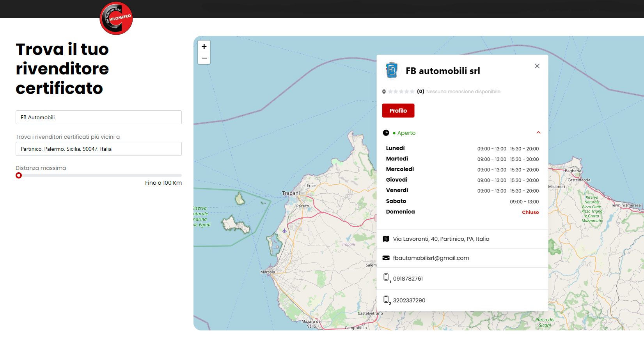This screenshot has width=644, height=362.
Task: Click the email fbautomobilisrl@gmail.com
Action: [x=431, y=258]
